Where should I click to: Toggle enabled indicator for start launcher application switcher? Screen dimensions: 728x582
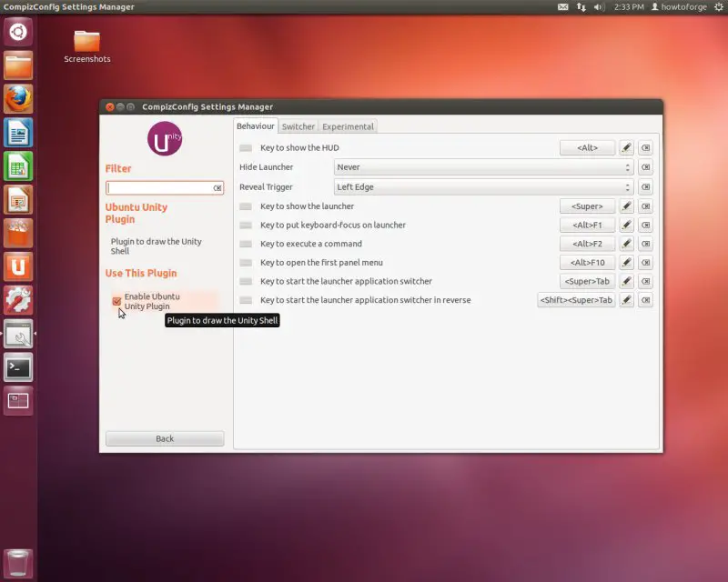[246, 282]
